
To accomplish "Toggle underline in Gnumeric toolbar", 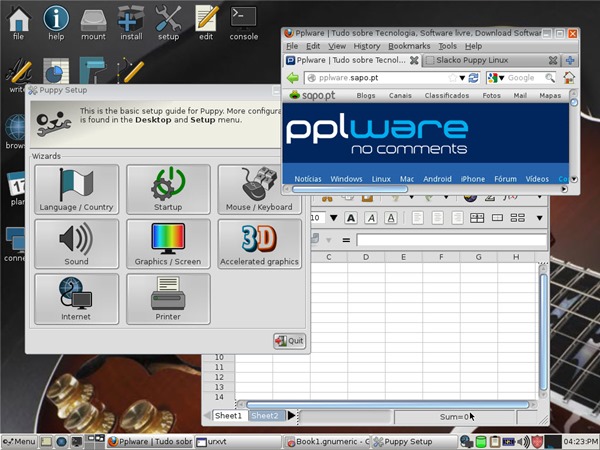I will (391, 218).
